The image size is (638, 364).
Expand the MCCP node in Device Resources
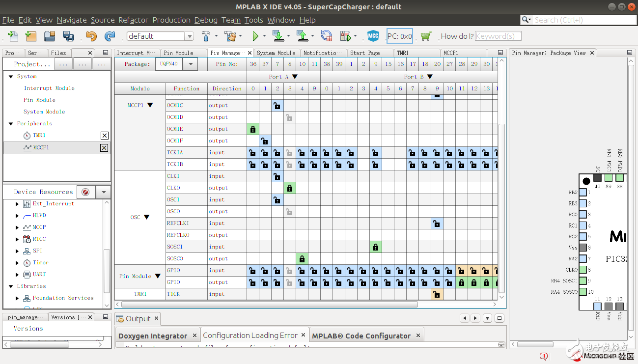tap(18, 227)
